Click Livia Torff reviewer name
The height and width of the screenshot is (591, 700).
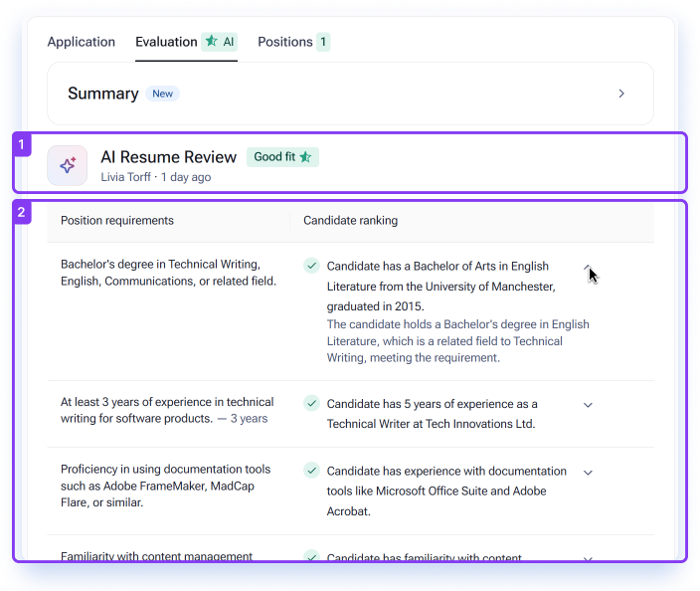(x=126, y=177)
